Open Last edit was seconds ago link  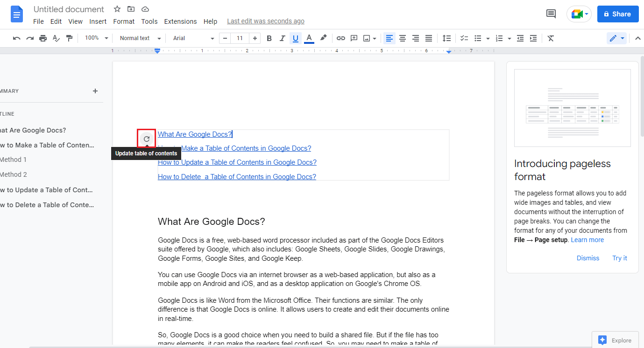coord(266,21)
